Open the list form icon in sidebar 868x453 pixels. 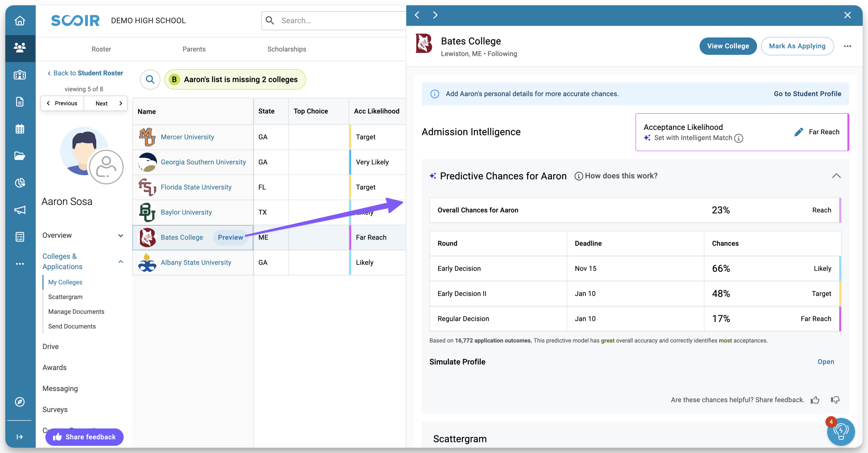pyautogui.click(x=20, y=237)
